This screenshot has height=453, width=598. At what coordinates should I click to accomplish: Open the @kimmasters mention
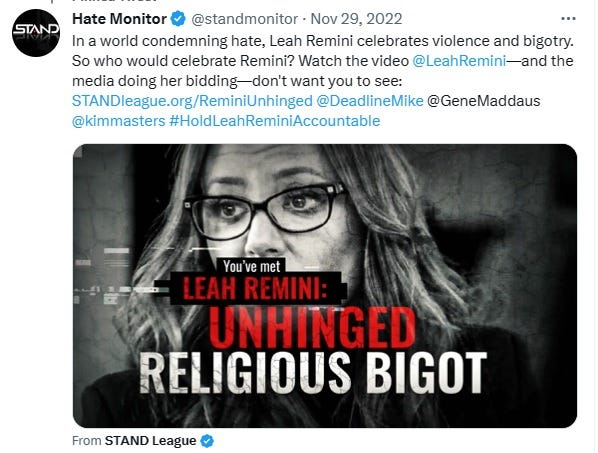119,121
